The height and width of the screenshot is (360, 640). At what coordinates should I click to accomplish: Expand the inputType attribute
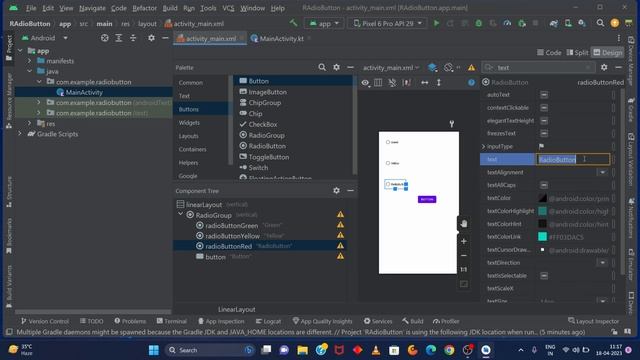[x=484, y=147]
